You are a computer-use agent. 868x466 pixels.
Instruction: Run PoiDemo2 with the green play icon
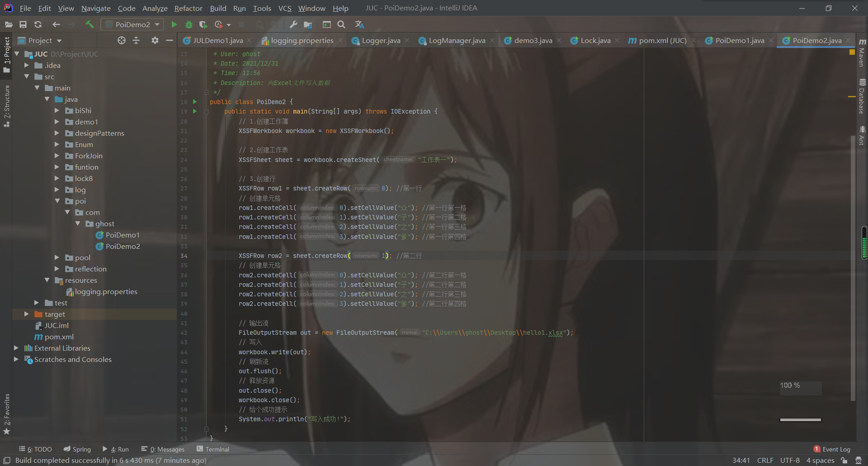[x=174, y=24]
